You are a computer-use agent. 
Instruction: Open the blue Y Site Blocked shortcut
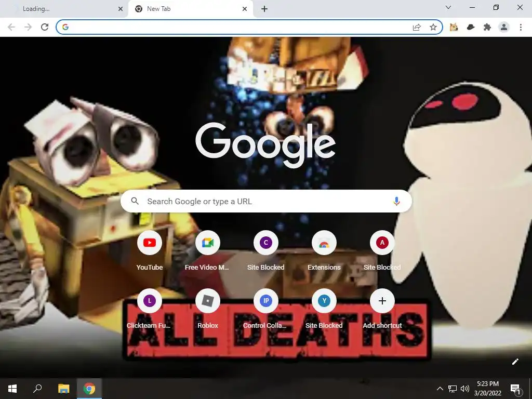324,309
